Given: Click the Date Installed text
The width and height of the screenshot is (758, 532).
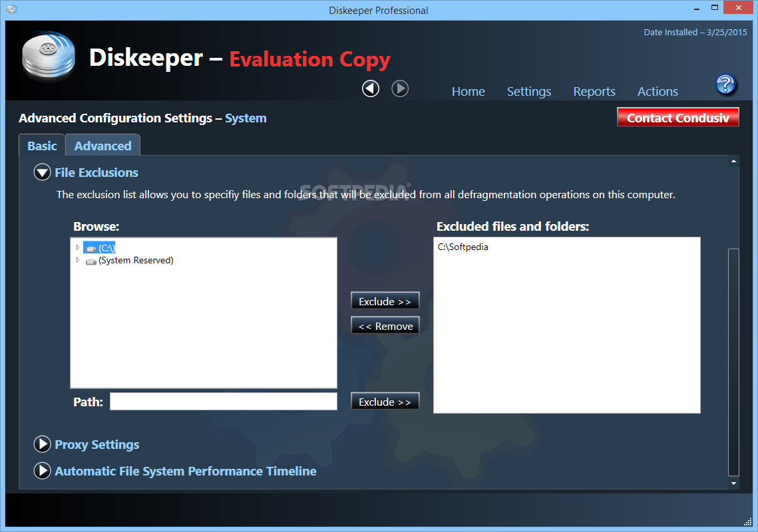Looking at the screenshot, I should (695, 33).
